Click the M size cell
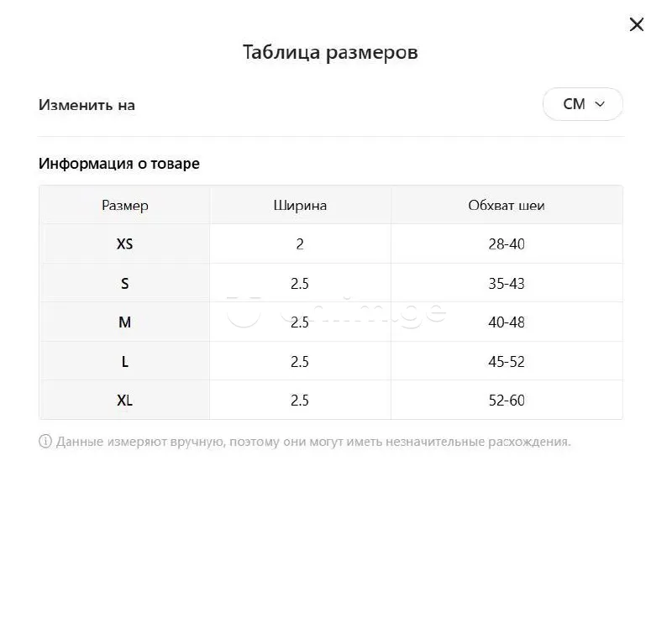This screenshot has height=618, width=672. 124,322
